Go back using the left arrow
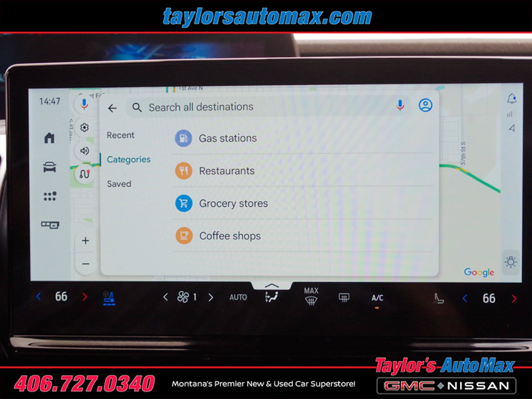This screenshot has width=532, height=399. 112,108
